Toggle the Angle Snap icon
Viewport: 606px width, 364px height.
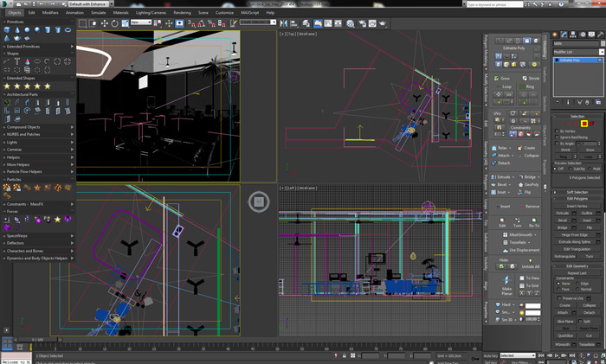point(202,23)
